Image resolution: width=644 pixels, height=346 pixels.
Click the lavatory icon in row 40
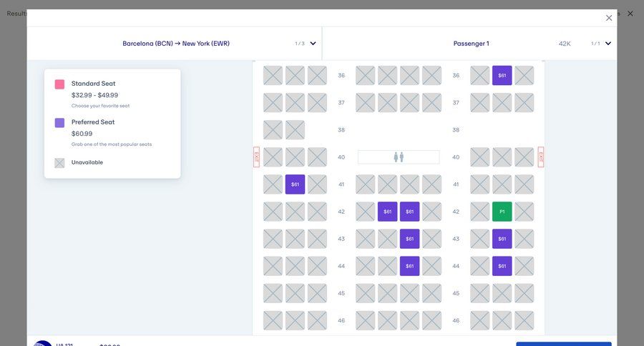click(399, 157)
